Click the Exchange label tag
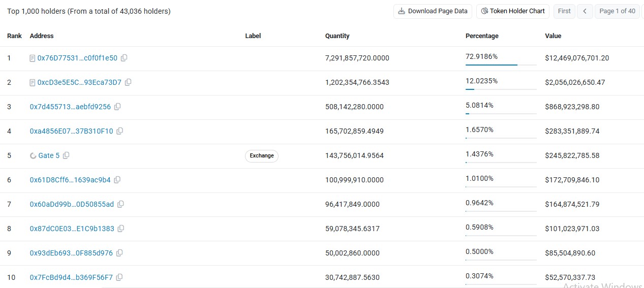644x288 pixels. click(x=262, y=156)
